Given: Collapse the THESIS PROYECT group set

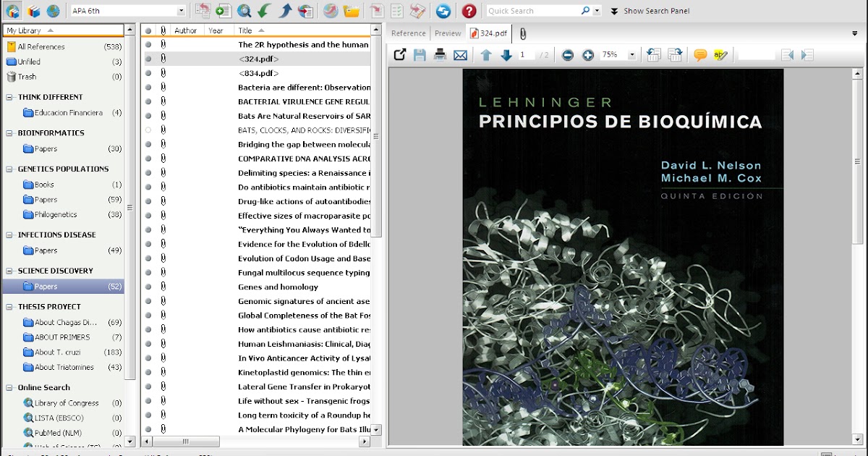Looking at the screenshot, I should coord(10,307).
